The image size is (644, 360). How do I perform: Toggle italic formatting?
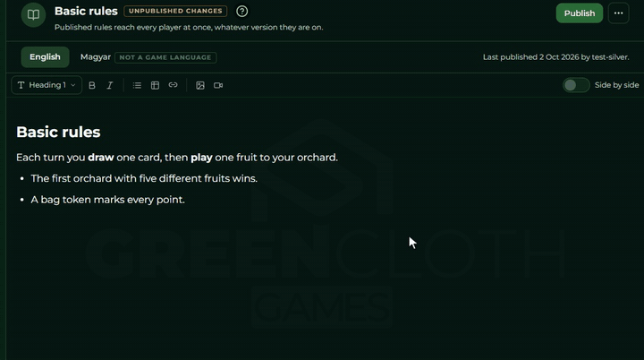click(110, 85)
